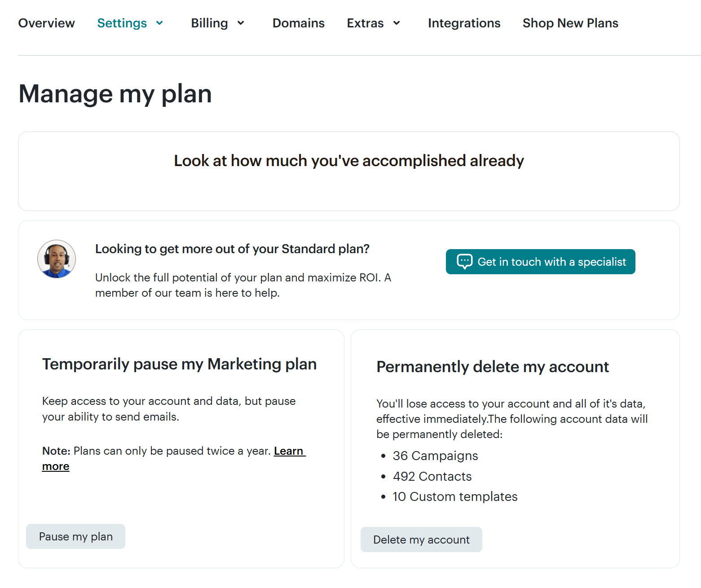The height and width of the screenshot is (588, 701).
Task: Click the Standard plan question heading
Action: pyautogui.click(x=232, y=249)
